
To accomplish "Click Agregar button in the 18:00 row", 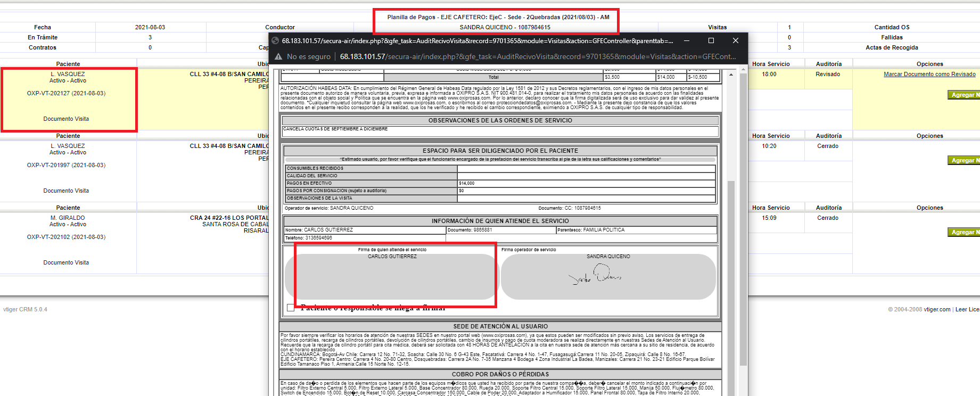I will point(964,95).
